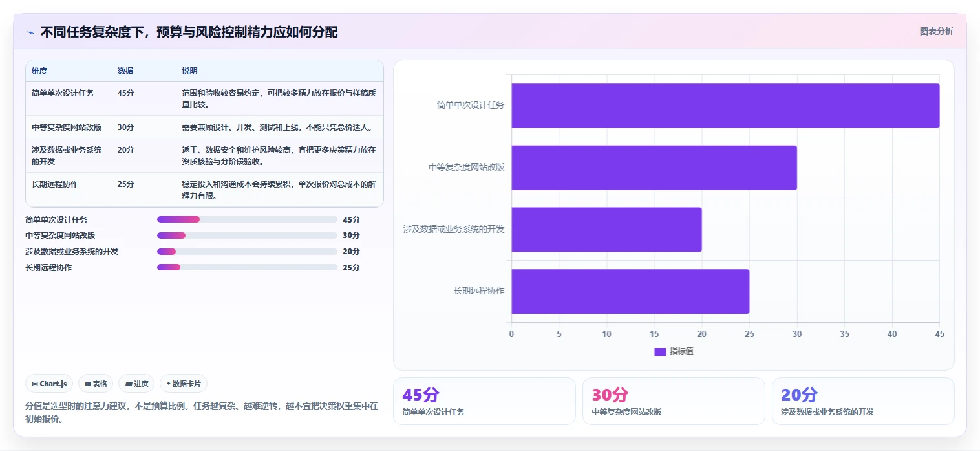The image size is (980, 451).
Task: Select the 数据卡片 tag chip
Action: [184, 384]
